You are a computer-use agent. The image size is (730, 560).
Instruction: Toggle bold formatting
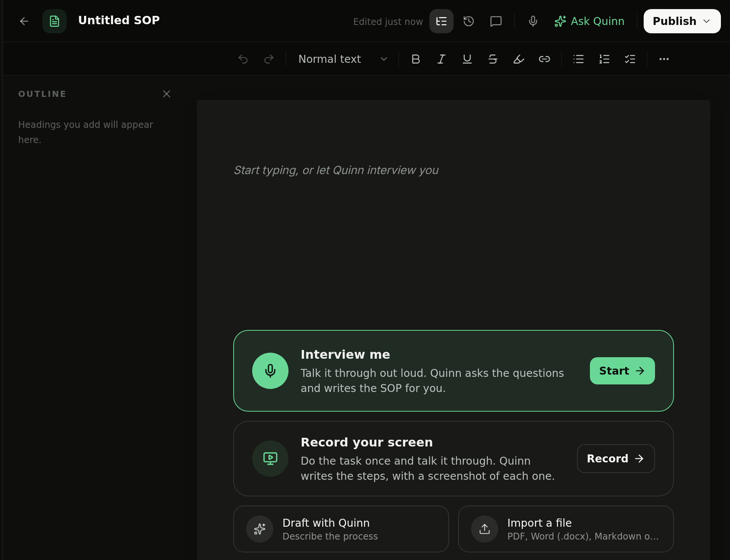(416, 59)
